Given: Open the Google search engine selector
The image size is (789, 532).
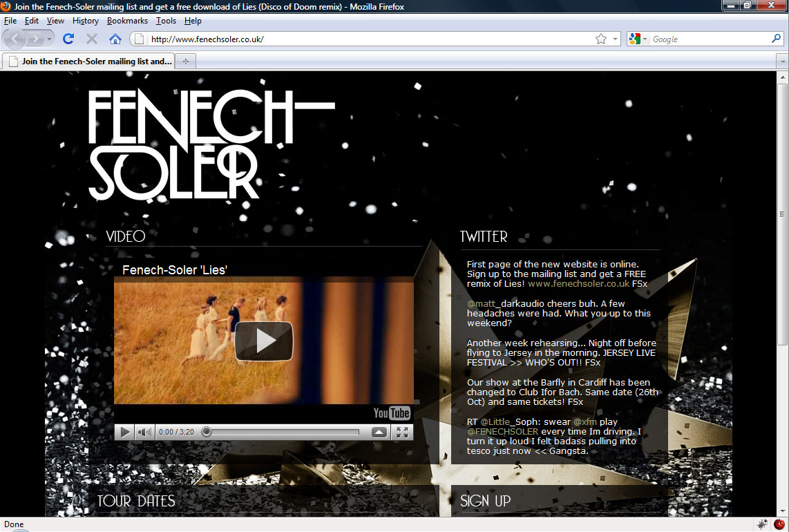Looking at the screenshot, I should click(x=638, y=39).
